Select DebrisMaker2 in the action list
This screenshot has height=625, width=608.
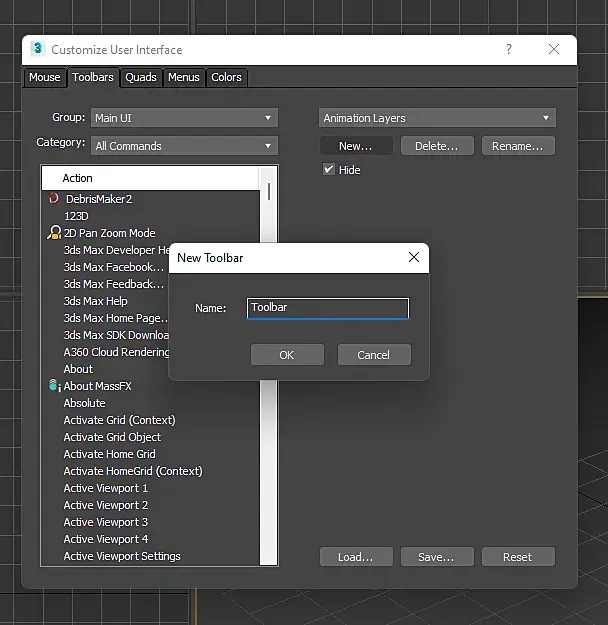(99, 199)
